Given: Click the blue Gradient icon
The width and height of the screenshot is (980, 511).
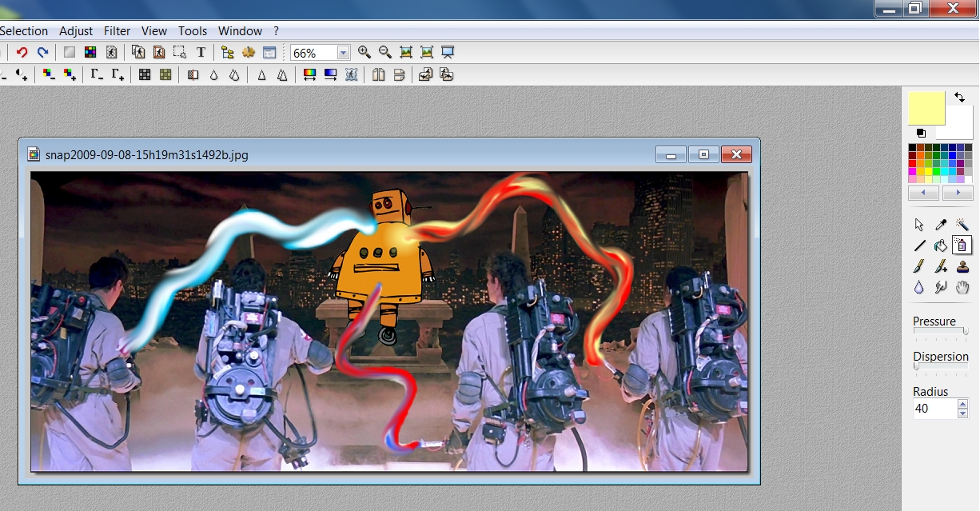Looking at the screenshot, I should (330, 74).
